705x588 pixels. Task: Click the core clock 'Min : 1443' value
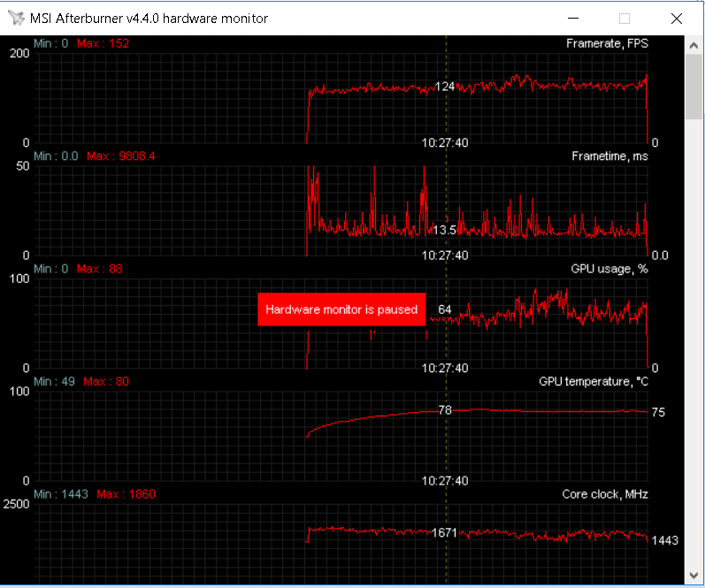[x=61, y=494]
